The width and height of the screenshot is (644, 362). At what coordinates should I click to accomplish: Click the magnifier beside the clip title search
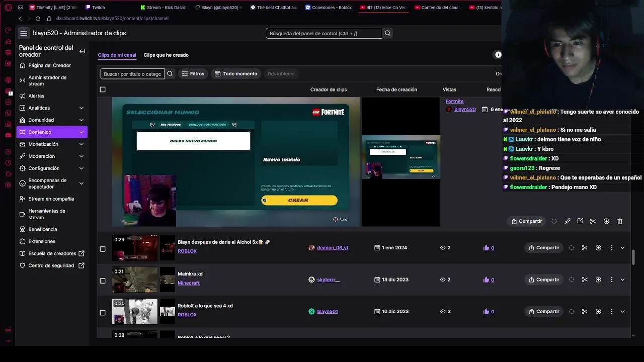[170, 74]
